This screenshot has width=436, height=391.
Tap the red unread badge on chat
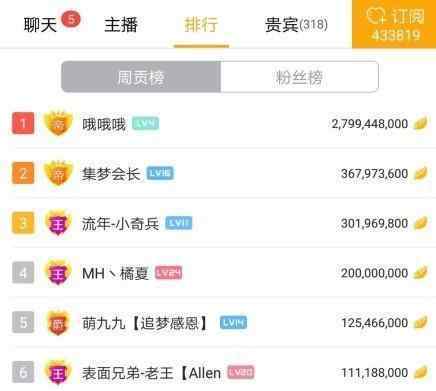(71, 20)
